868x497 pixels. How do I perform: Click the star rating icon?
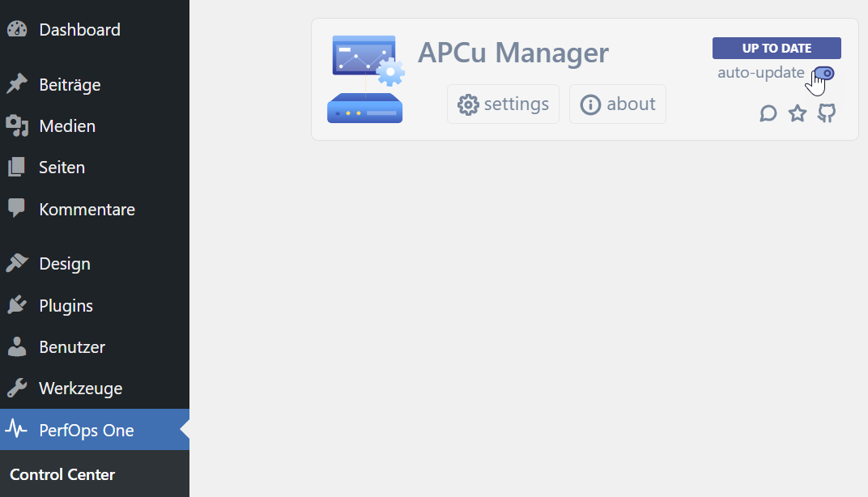point(798,113)
